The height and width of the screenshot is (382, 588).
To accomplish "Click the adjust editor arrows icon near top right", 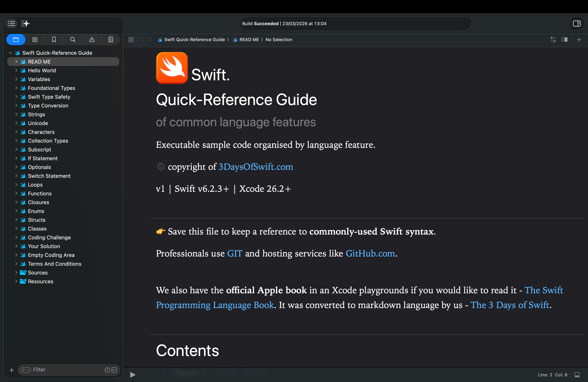I will point(553,40).
